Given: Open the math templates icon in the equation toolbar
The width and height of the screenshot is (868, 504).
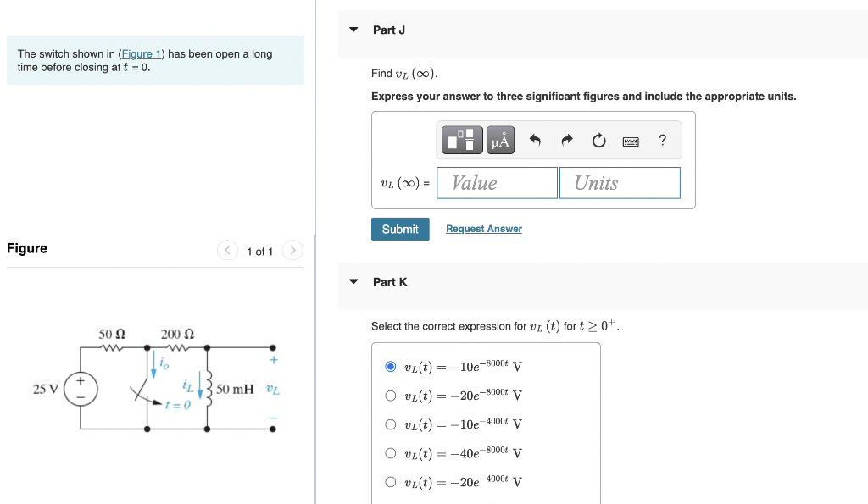Looking at the screenshot, I should [x=460, y=140].
